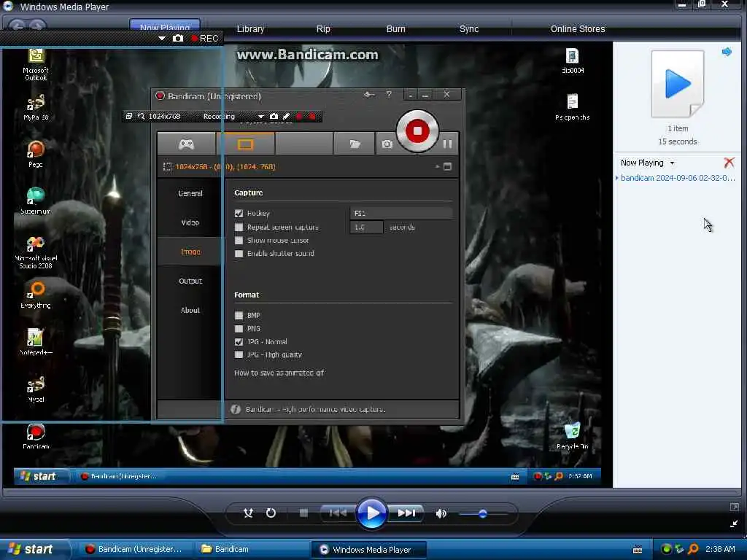Toggle the recording area window icon
The image size is (747, 560).
pos(128,116)
